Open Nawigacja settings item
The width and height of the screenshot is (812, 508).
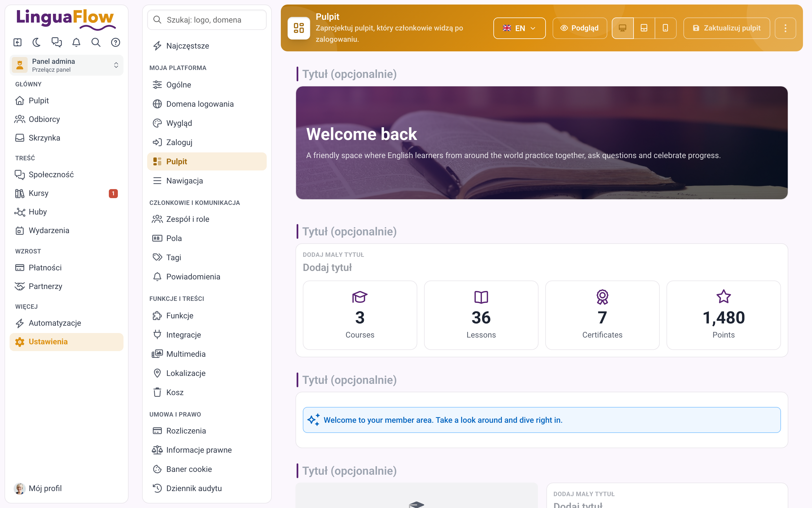(207, 181)
